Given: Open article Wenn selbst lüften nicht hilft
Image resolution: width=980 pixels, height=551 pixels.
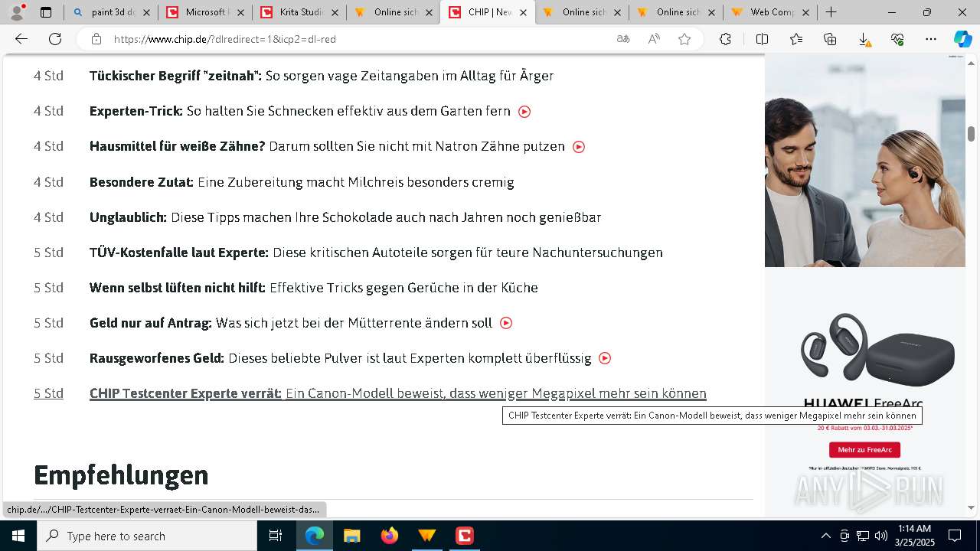Looking at the screenshot, I should click(314, 288).
